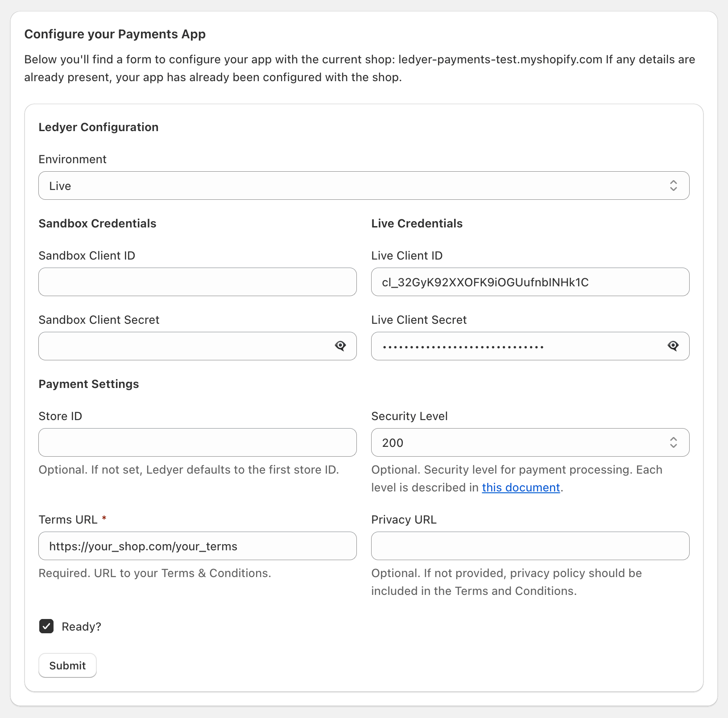Image resolution: width=728 pixels, height=718 pixels.
Task: Click the 'Privacy URL' label
Action: point(404,520)
